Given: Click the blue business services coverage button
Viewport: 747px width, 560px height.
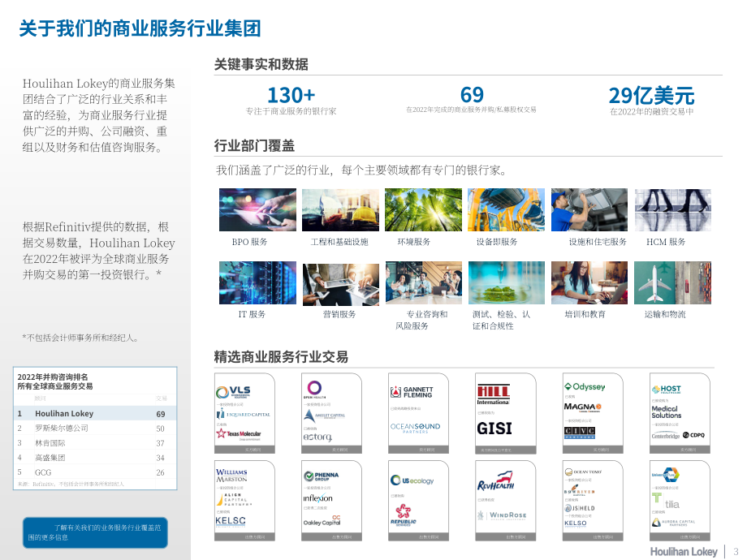Looking at the screenshot, I should coord(95,532).
